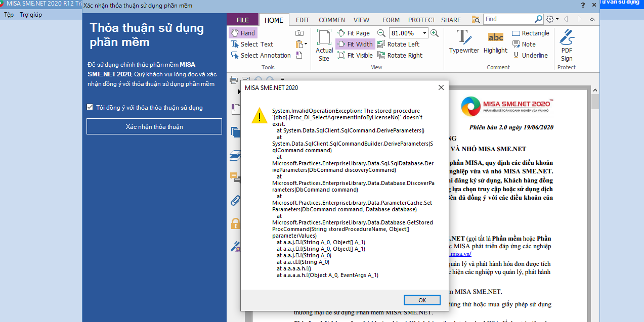The width and height of the screenshot is (644, 322).
Task: Select Fit Page view
Action: (x=354, y=33)
